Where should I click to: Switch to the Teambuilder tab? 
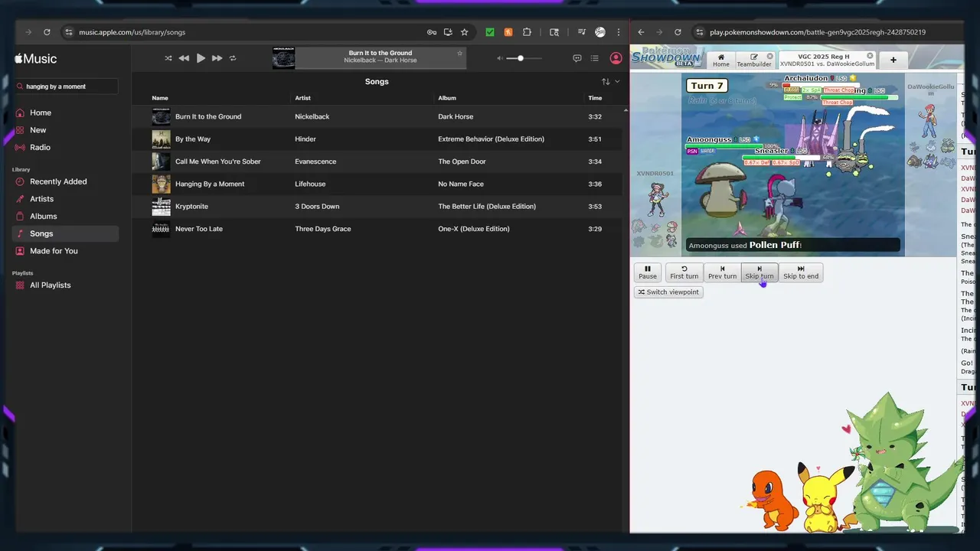754,60
